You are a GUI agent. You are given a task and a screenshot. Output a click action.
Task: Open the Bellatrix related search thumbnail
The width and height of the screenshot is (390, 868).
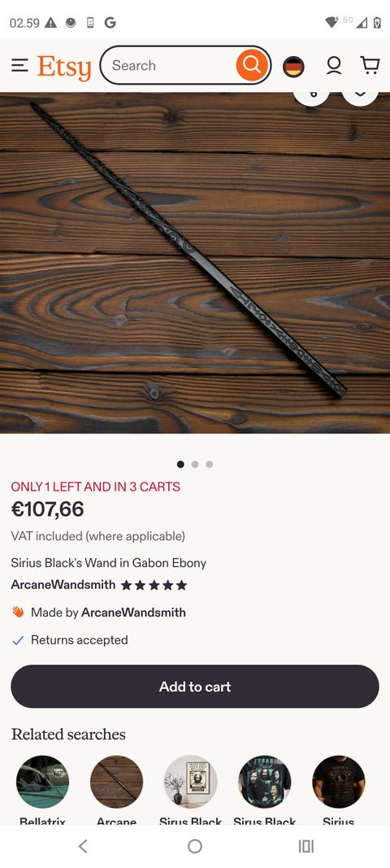(42, 782)
